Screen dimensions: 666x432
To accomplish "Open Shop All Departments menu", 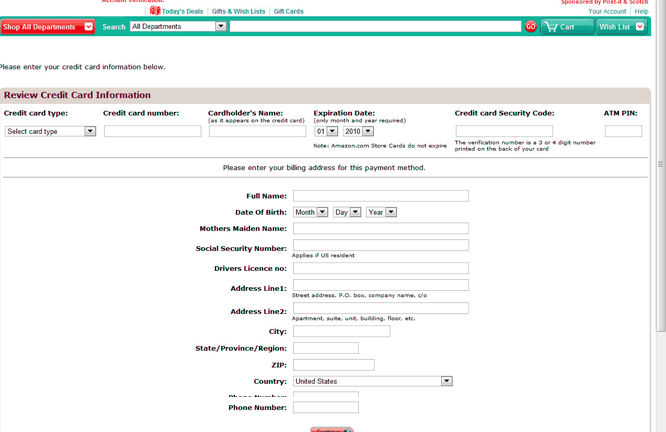I will click(48, 27).
